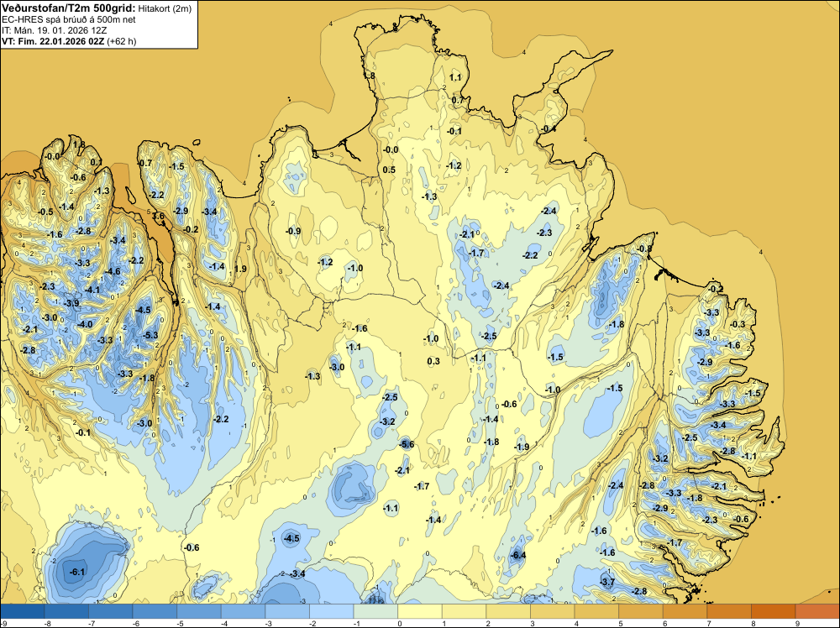Click the positive 0.7 temperature label
840x628 pixels.
pyautogui.click(x=458, y=100)
